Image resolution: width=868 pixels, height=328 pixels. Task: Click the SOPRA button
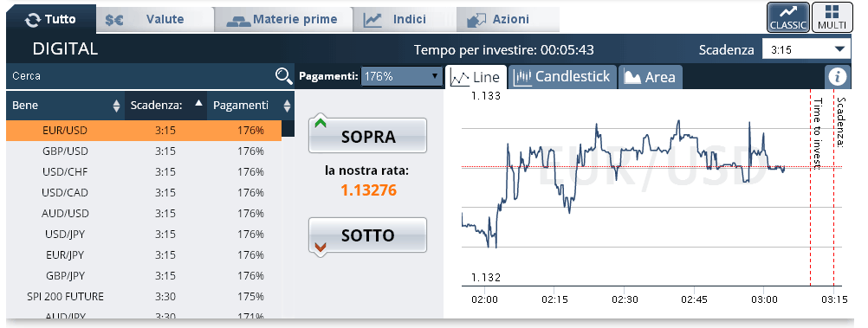point(367,136)
